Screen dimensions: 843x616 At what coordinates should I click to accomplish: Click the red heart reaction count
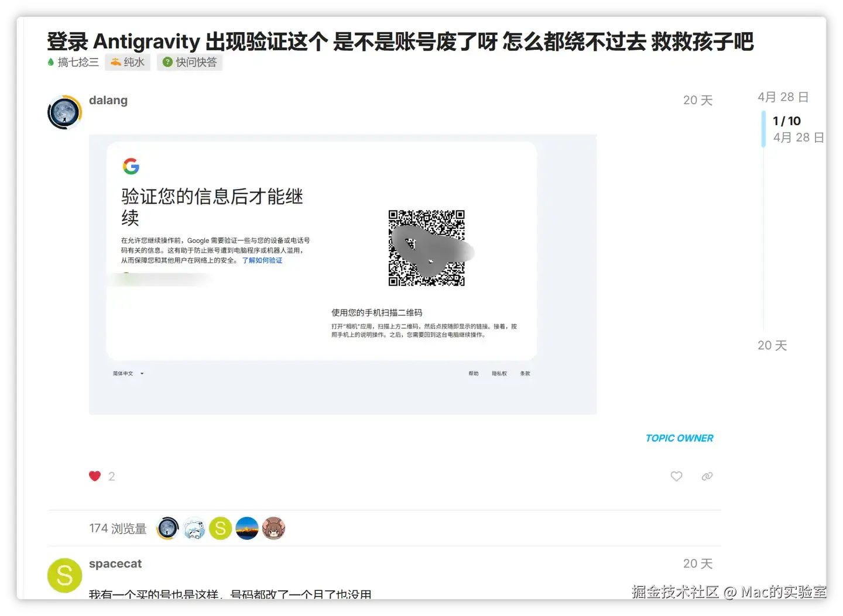click(x=102, y=476)
